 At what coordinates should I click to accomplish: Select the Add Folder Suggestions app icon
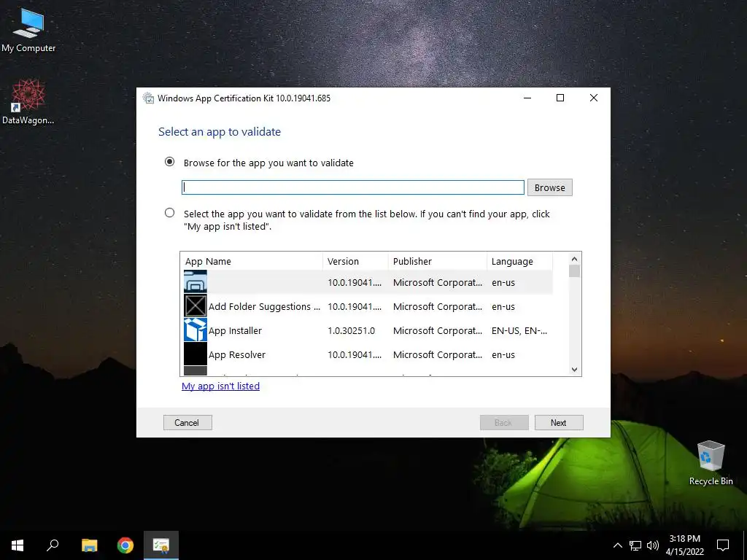point(196,306)
